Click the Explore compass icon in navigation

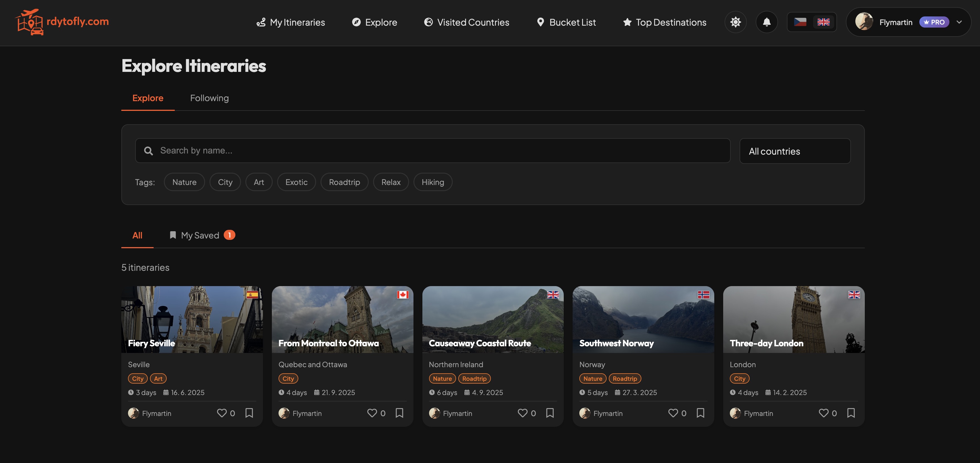point(356,22)
